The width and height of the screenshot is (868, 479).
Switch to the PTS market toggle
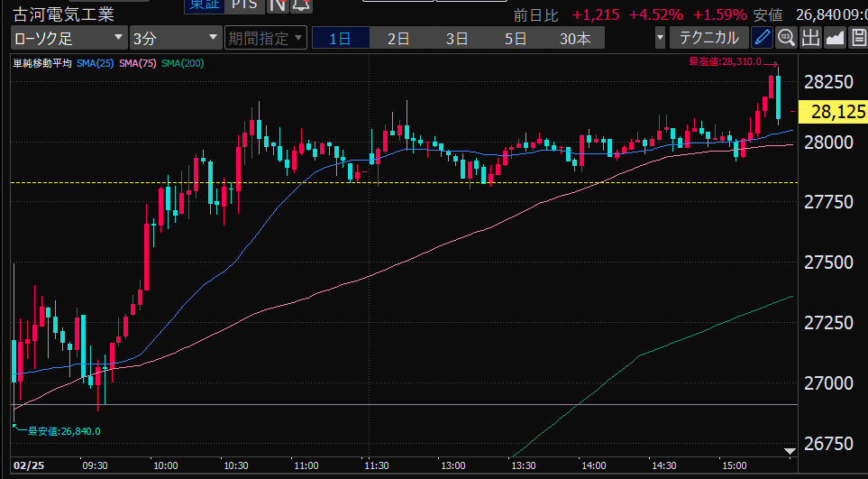click(x=242, y=5)
